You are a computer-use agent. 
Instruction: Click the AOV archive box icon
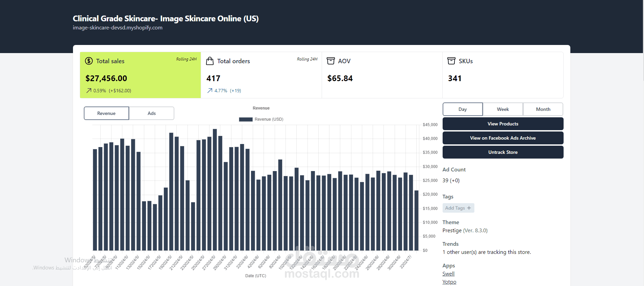click(331, 61)
